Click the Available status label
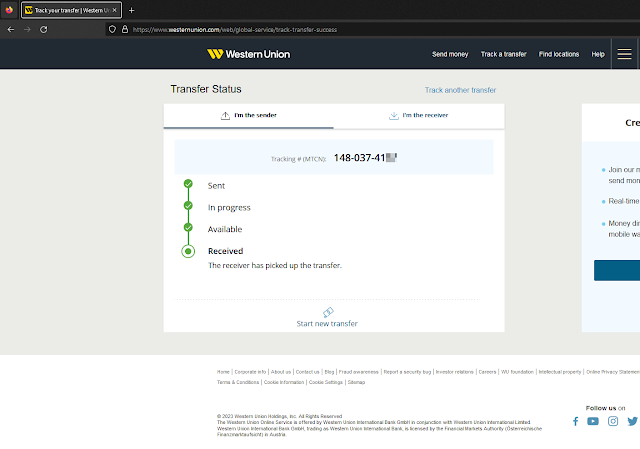 [225, 229]
